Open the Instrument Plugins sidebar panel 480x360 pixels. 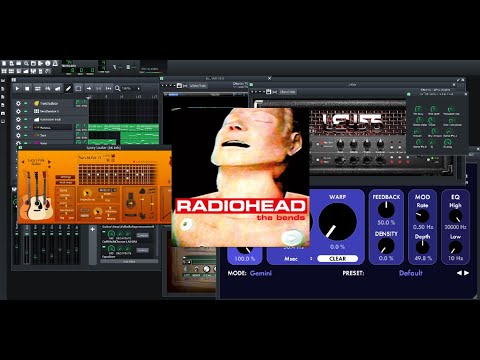coord(3,81)
